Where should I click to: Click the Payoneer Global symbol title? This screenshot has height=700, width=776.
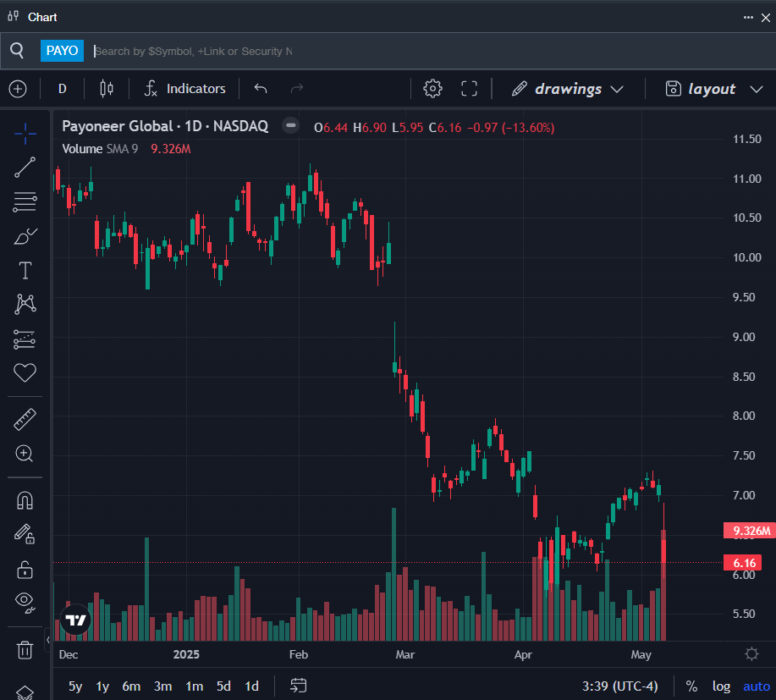(x=165, y=126)
